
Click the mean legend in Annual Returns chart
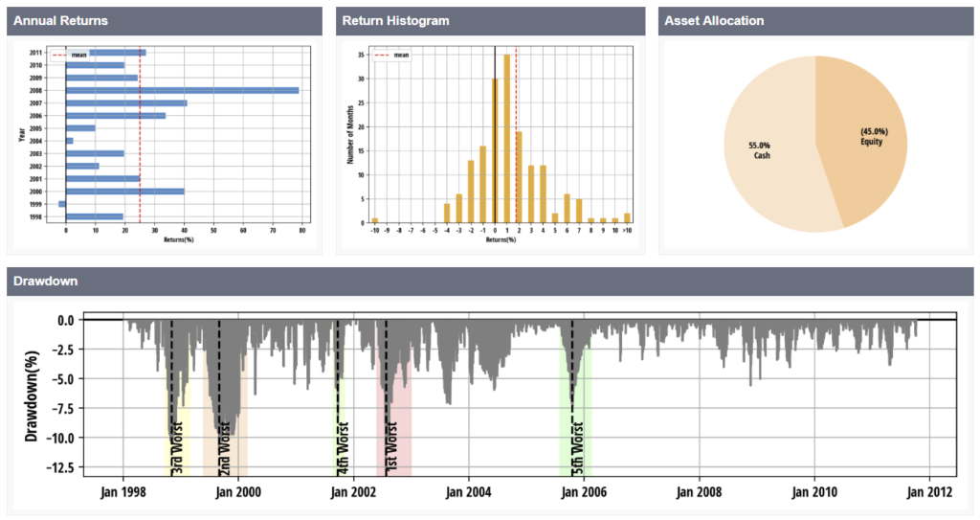pos(71,55)
